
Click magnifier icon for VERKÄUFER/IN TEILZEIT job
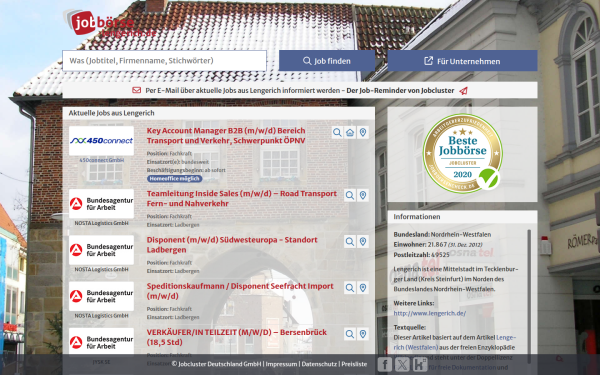click(350, 334)
